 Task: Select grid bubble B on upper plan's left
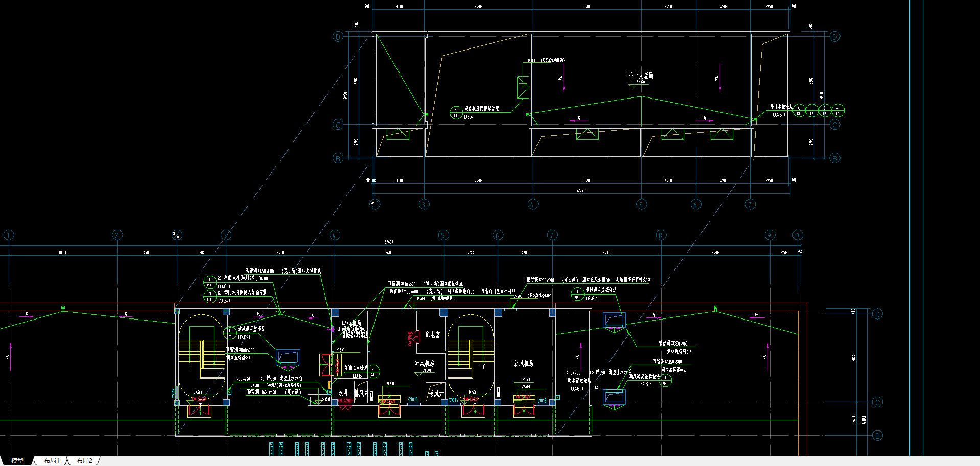coord(338,158)
